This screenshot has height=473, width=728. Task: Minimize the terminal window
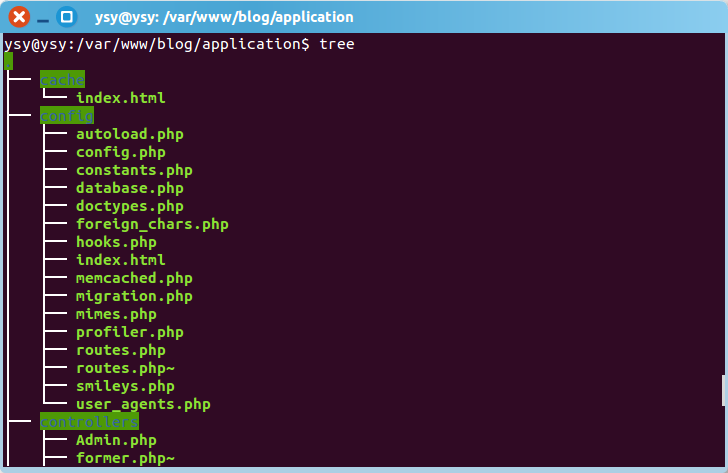pos(43,17)
